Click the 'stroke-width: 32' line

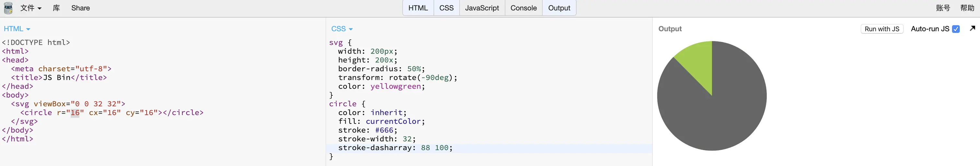(x=377, y=139)
